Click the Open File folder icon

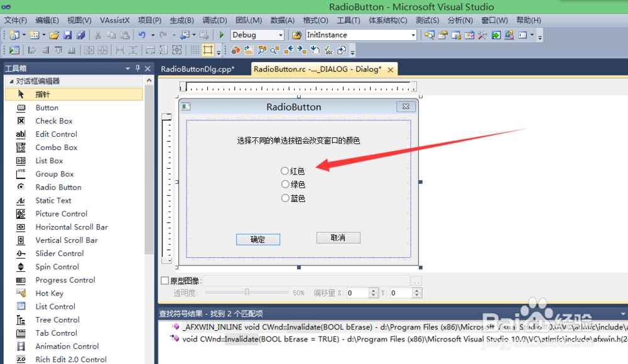pos(54,35)
